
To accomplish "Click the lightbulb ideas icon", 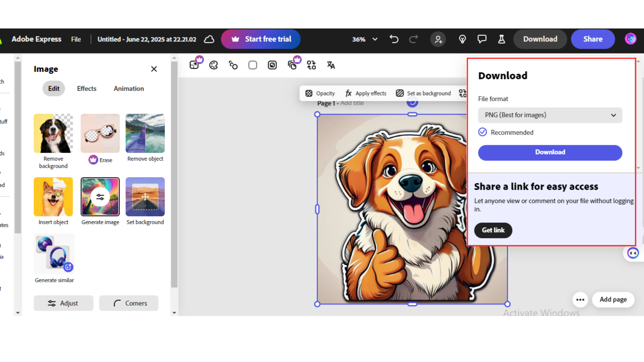I will coord(462,39).
